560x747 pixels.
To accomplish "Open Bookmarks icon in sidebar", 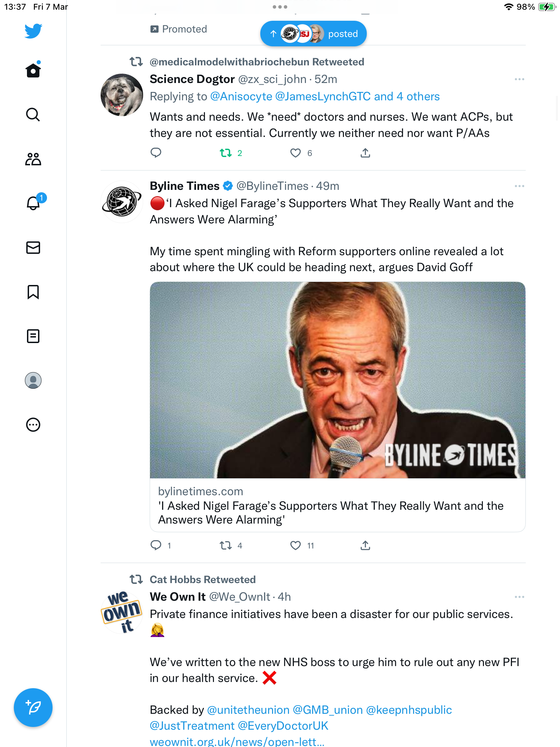I will pos(33,292).
